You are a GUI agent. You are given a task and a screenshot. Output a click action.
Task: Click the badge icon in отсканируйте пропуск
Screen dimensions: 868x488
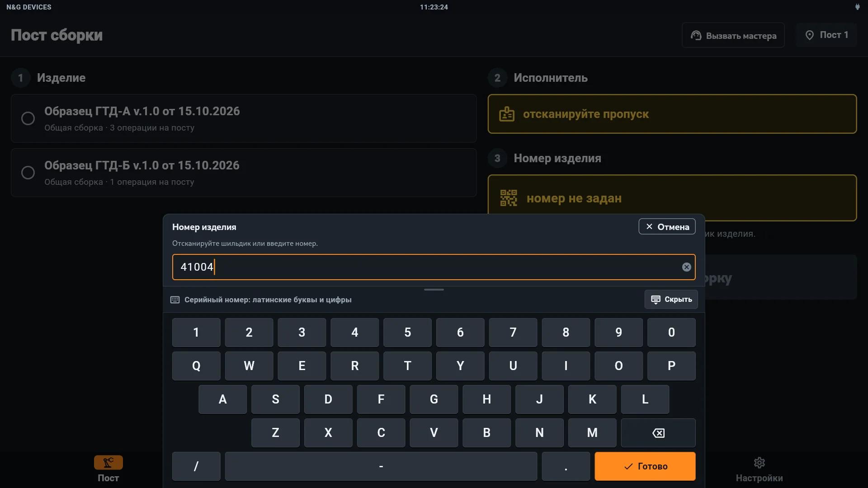click(x=507, y=114)
